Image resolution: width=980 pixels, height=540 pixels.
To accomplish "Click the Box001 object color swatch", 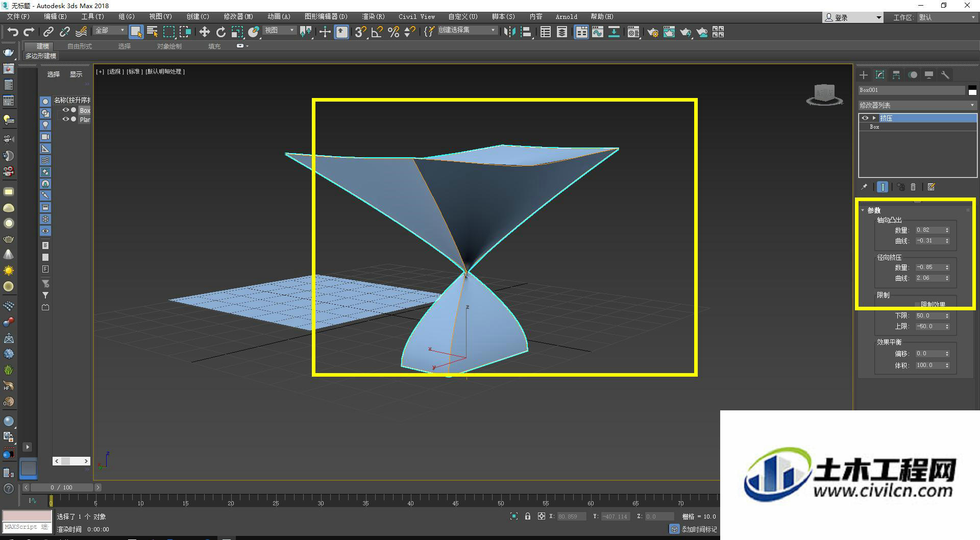I will tap(972, 90).
